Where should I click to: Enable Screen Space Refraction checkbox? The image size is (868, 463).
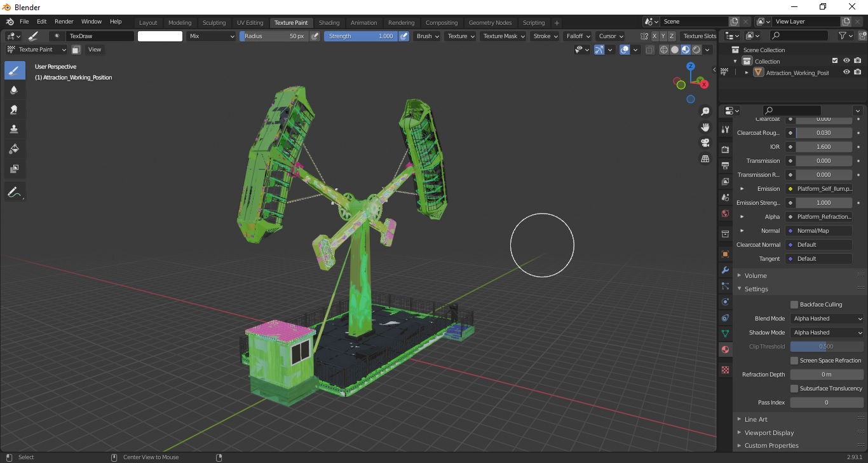(x=794, y=361)
